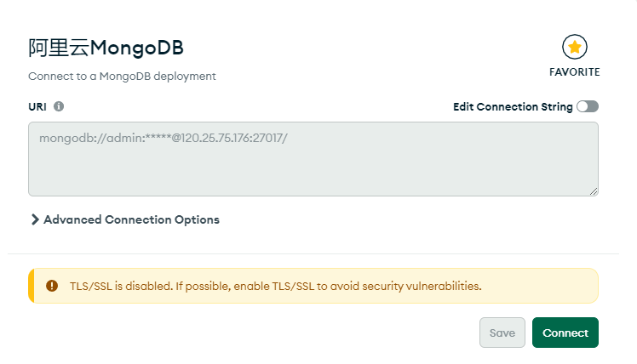Expand the Advanced Connection Options label
This screenshot has height=364, width=637.
point(131,219)
